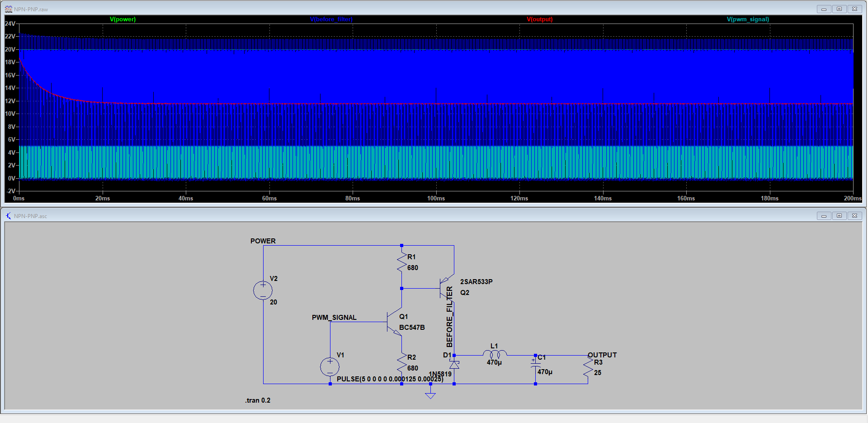
Task: Select load resistor R3 symbol
Action: (588, 367)
